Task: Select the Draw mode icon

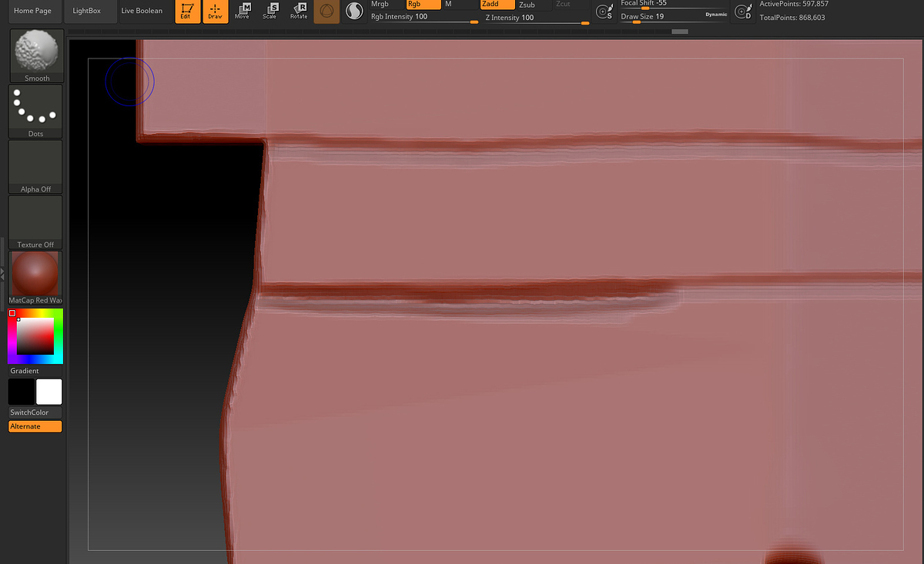Action: pyautogui.click(x=216, y=12)
